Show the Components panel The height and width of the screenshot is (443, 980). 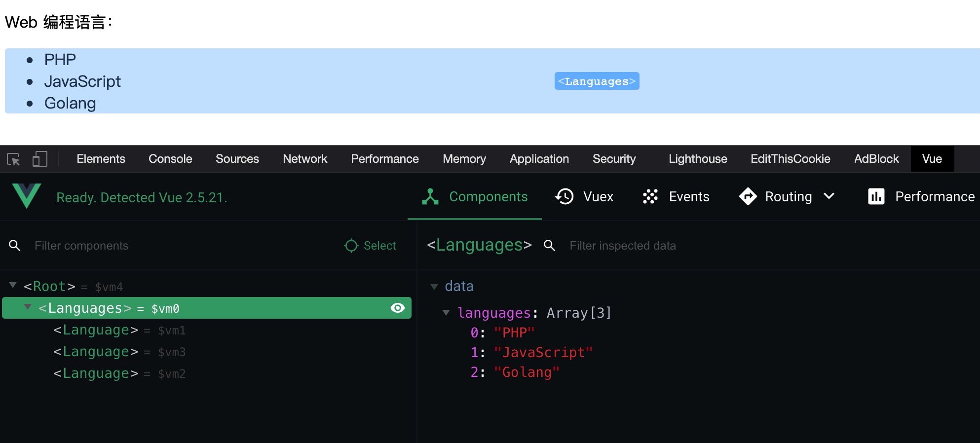tap(475, 196)
